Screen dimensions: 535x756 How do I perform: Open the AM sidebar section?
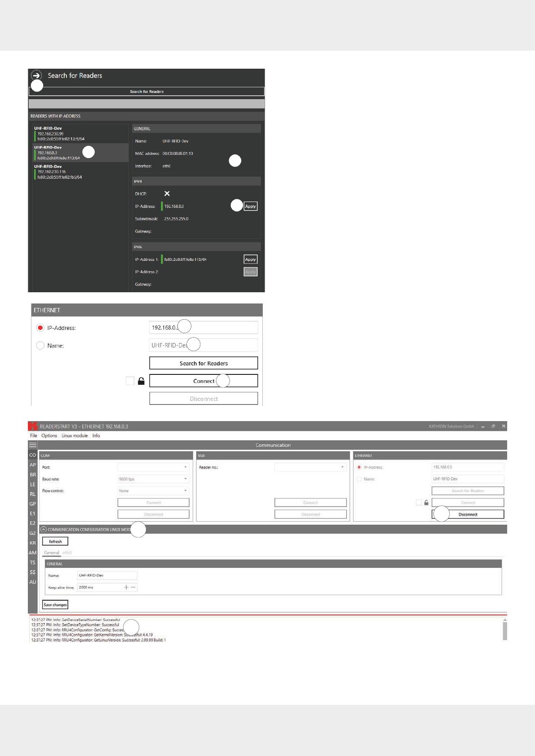click(x=33, y=553)
